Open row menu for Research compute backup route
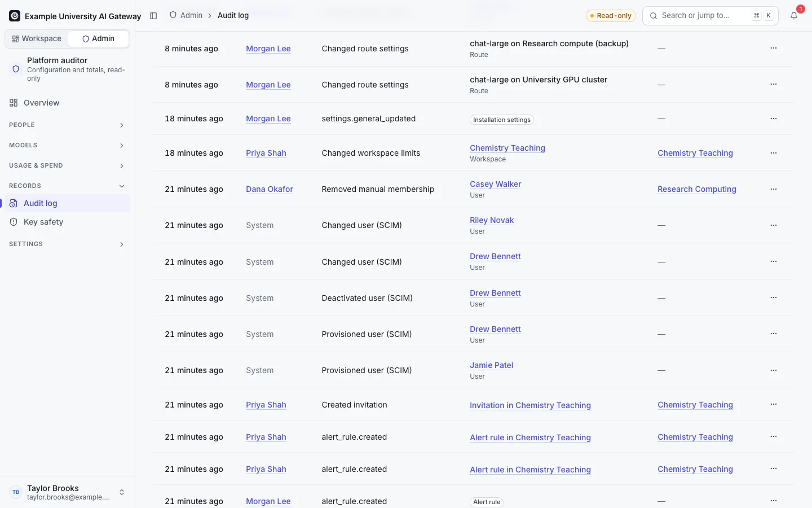 click(x=774, y=49)
